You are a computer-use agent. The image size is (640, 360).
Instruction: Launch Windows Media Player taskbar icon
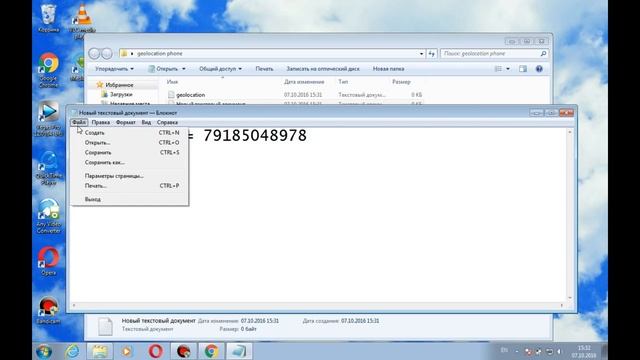[127, 351]
